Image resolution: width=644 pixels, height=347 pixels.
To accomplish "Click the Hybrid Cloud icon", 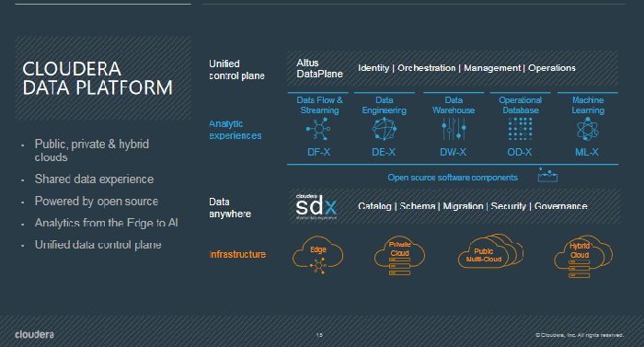I will (x=582, y=257).
